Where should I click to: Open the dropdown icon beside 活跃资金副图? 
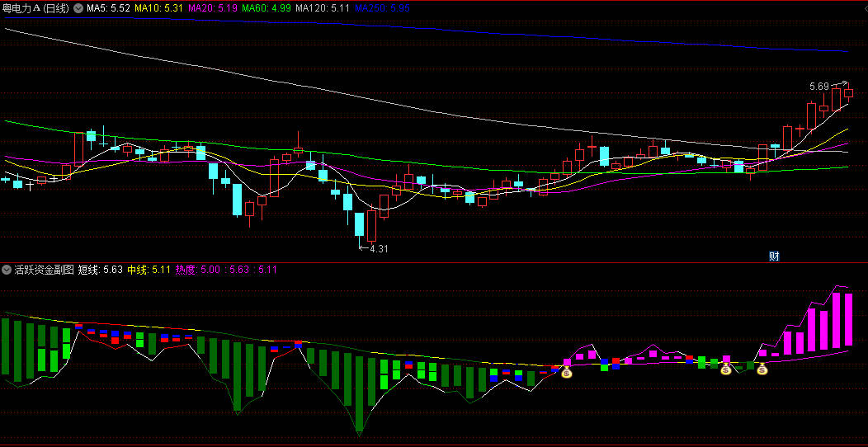7,270
